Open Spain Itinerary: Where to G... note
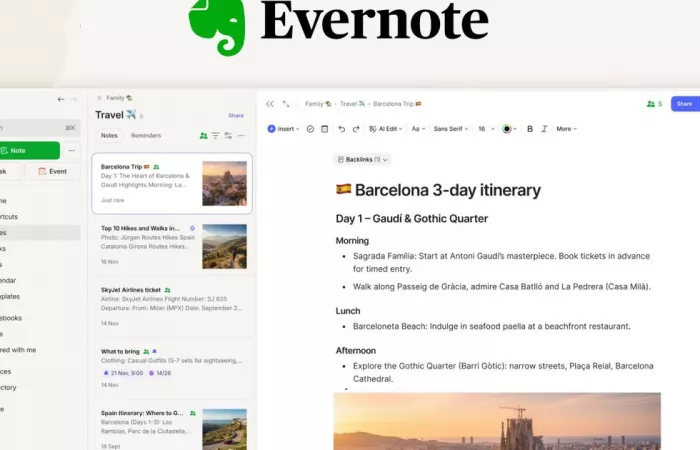 [172, 427]
